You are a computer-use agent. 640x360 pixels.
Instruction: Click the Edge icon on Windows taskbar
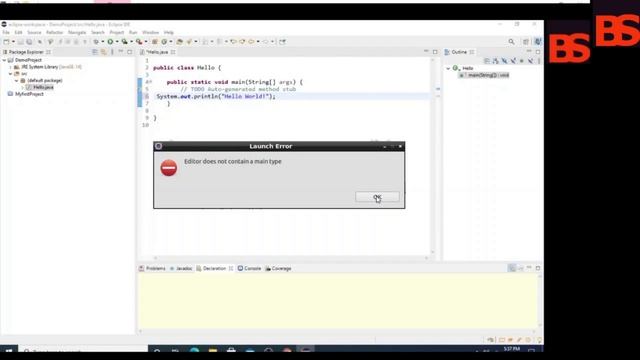point(194,351)
